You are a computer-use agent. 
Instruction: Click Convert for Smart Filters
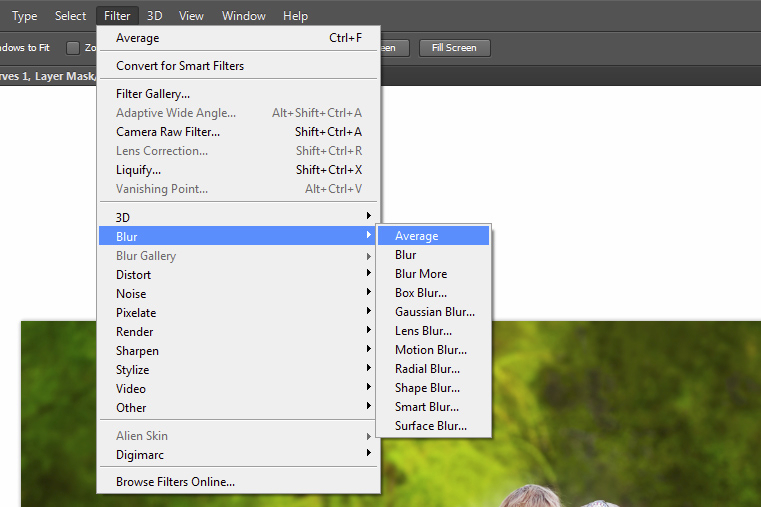point(180,66)
